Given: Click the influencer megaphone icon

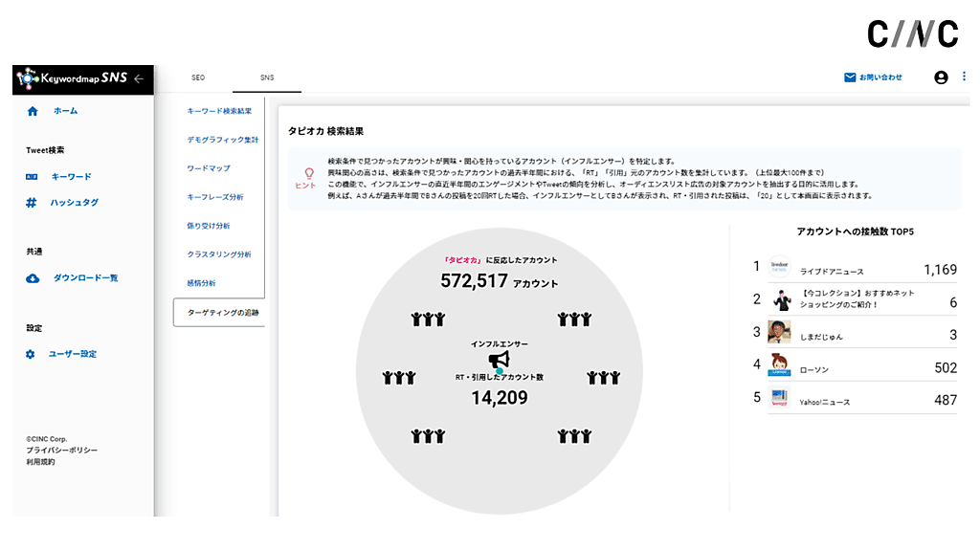Looking at the screenshot, I should pos(499,360).
